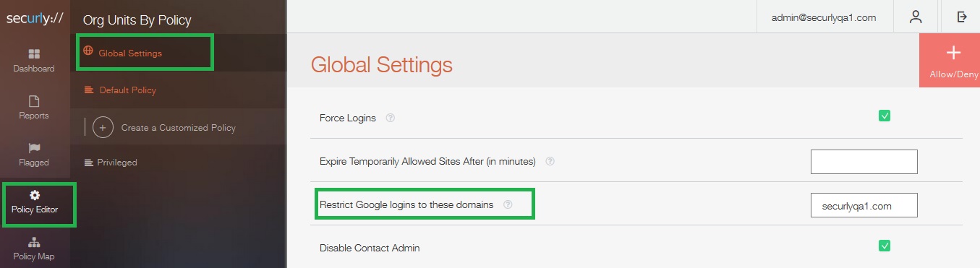Click the user profile icon
The width and height of the screenshot is (980, 268).
pos(916,17)
